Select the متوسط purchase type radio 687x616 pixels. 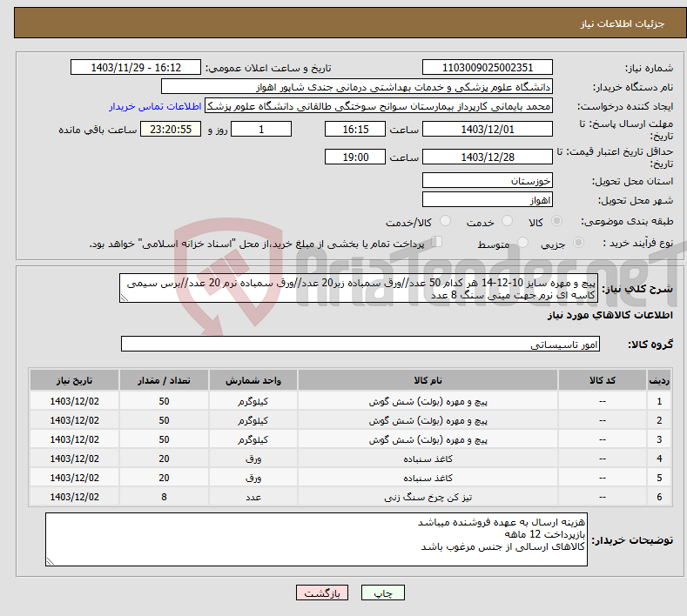click(x=522, y=242)
